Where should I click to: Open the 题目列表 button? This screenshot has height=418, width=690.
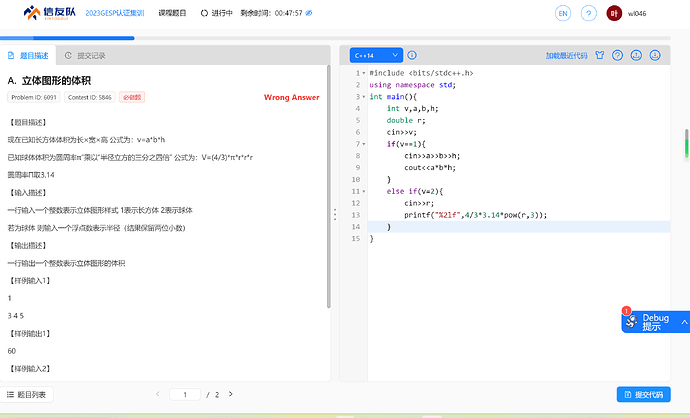[27, 395]
